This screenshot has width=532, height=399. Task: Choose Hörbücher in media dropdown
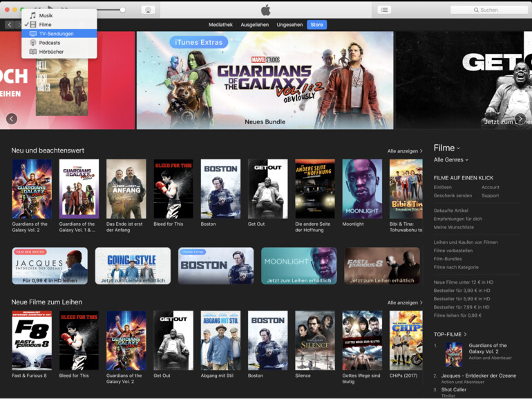coord(59,52)
